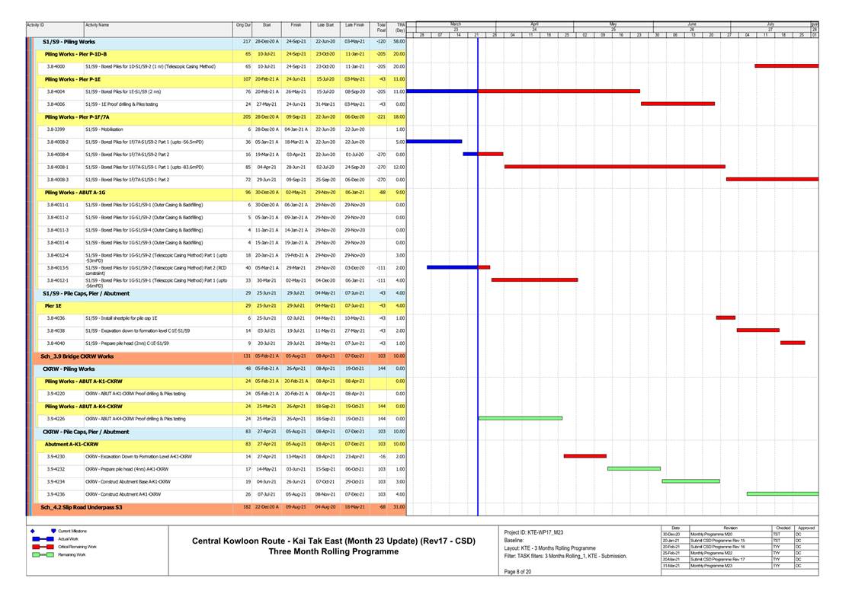
Task: Collapse the Piling Works - ABUT A-1G band
Action: pyautogui.click(x=75, y=193)
